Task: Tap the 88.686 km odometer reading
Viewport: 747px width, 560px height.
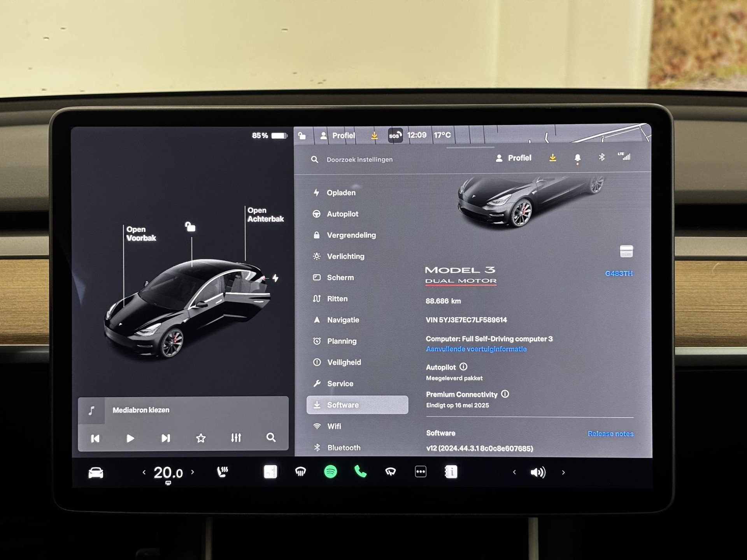Action: 443,301
